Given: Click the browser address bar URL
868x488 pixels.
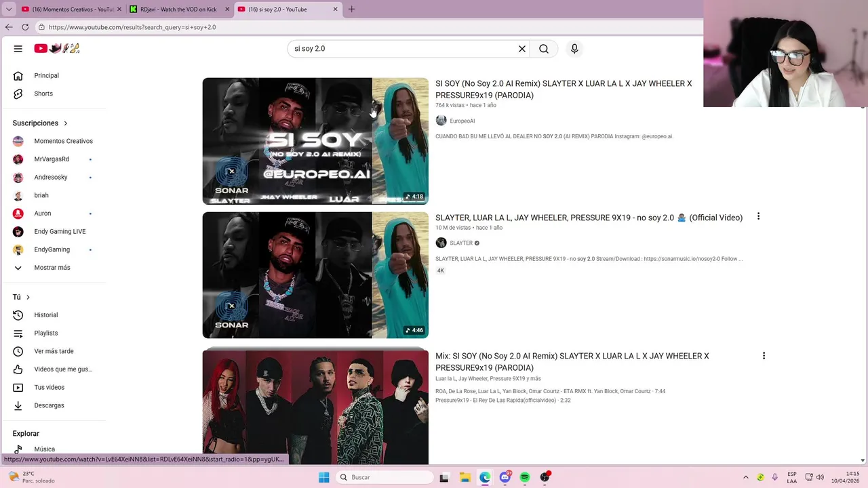Looking at the screenshot, I should click(x=132, y=27).
